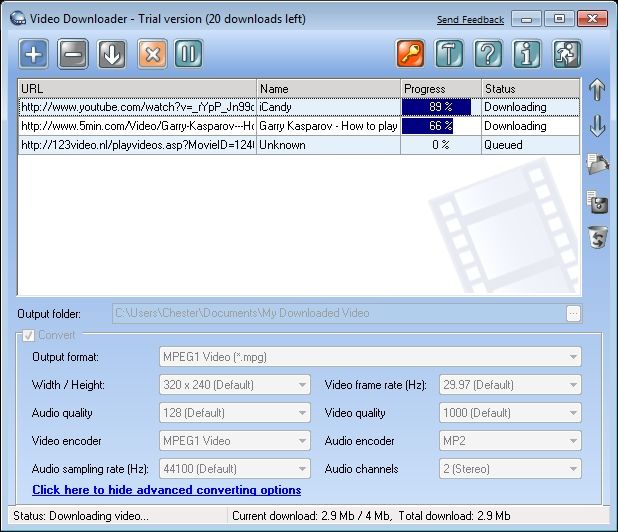Image resolution: width=618 pixels, height=532 pixels.
Task: Open the Output format dropdown
Action: (370, 357)
